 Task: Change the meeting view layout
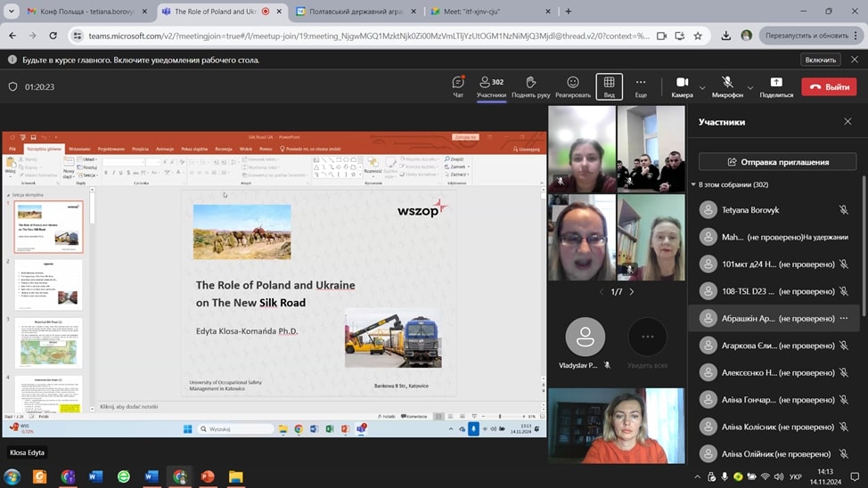click(609, 87)
